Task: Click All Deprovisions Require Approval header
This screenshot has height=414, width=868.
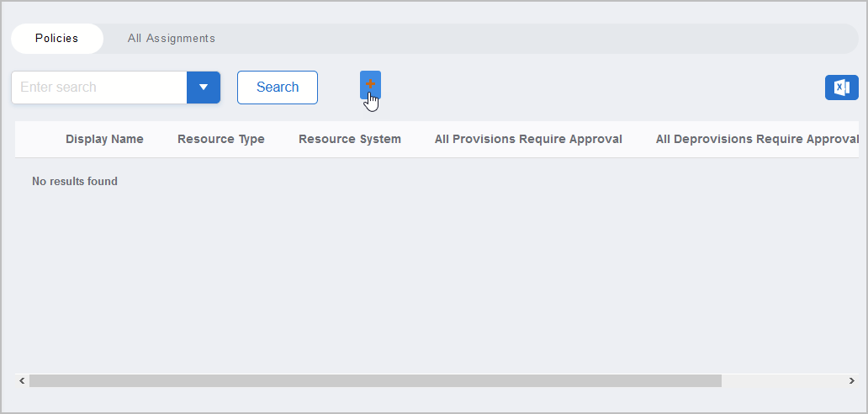Action: click(756, 140)
